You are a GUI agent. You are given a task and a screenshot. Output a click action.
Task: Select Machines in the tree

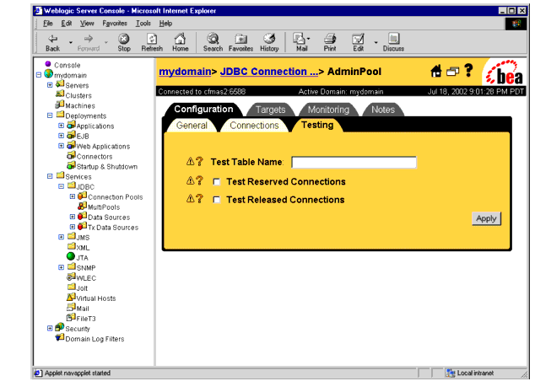[80, 105]
